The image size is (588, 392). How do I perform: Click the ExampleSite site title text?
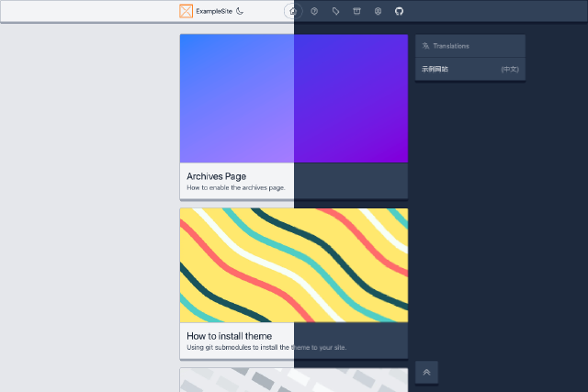point(214,11)
